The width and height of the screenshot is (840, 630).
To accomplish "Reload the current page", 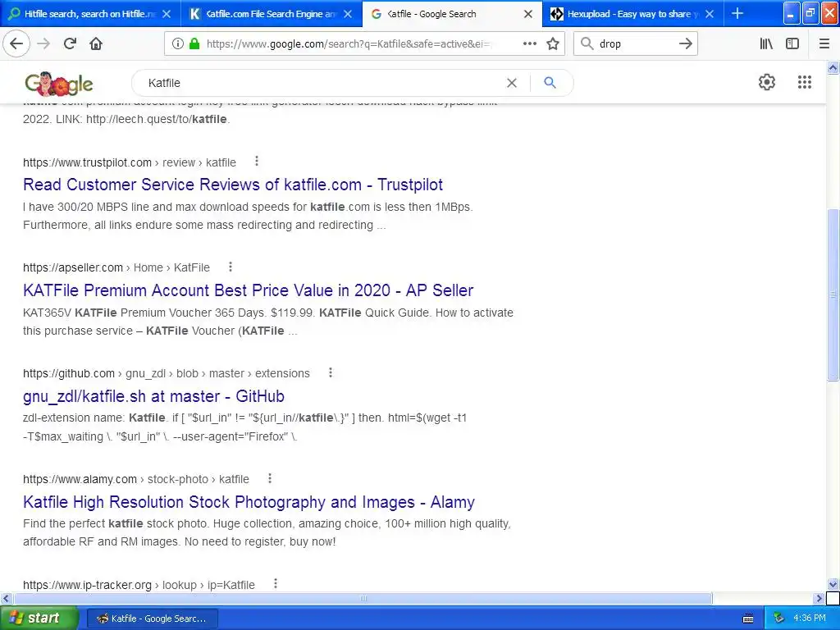I will tap(70, 44).
